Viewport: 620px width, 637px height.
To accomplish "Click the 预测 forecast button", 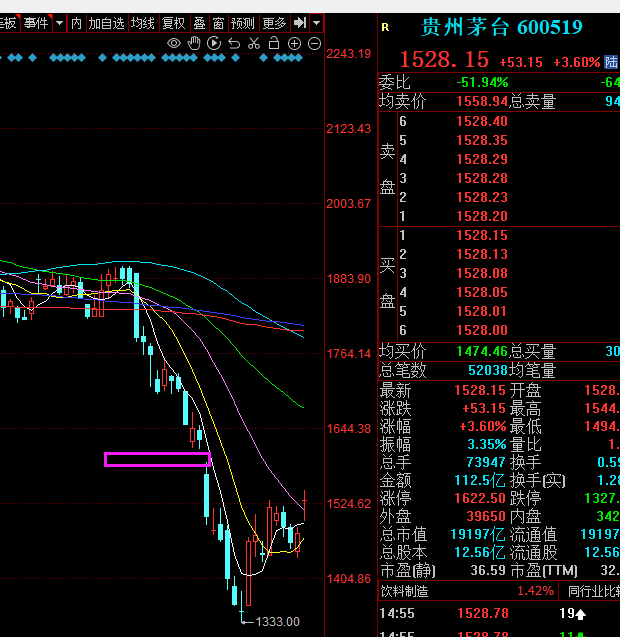I will pyautogui.click(x=243, y=23).
